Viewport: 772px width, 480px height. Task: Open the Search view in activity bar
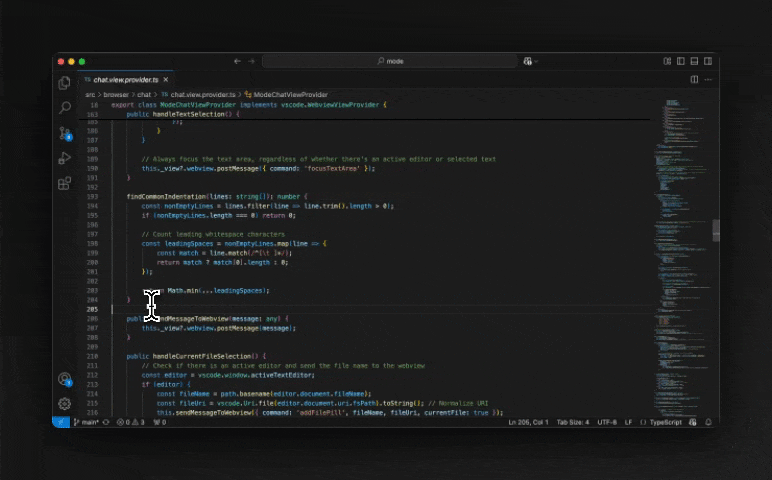point(64,107)
